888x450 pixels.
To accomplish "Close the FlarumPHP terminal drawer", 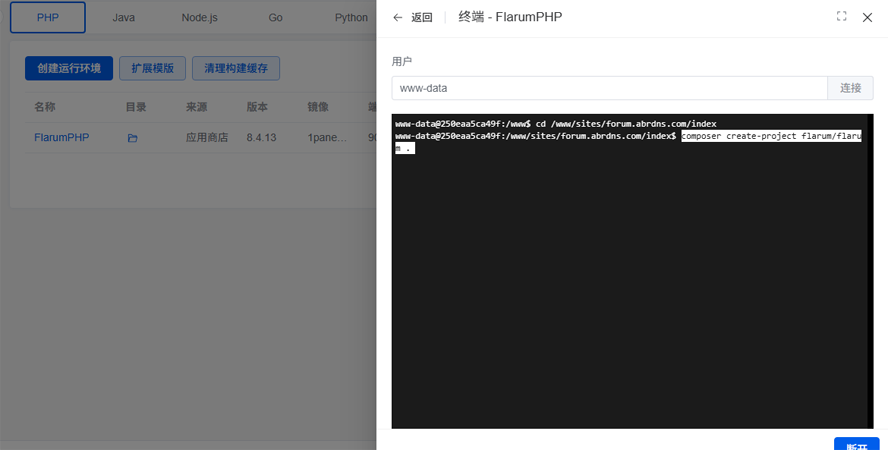I will tap(867, 18).
